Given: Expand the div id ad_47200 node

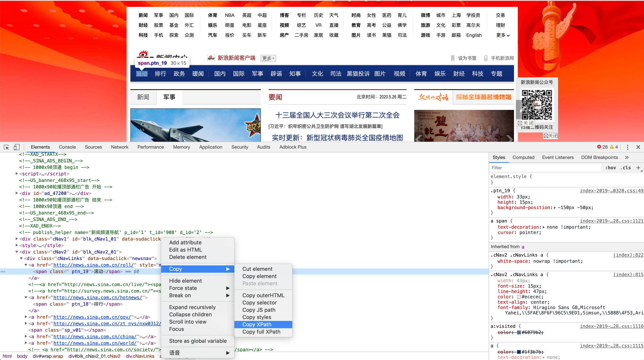Looking at the screenshot, I should (x=17, y=193).
